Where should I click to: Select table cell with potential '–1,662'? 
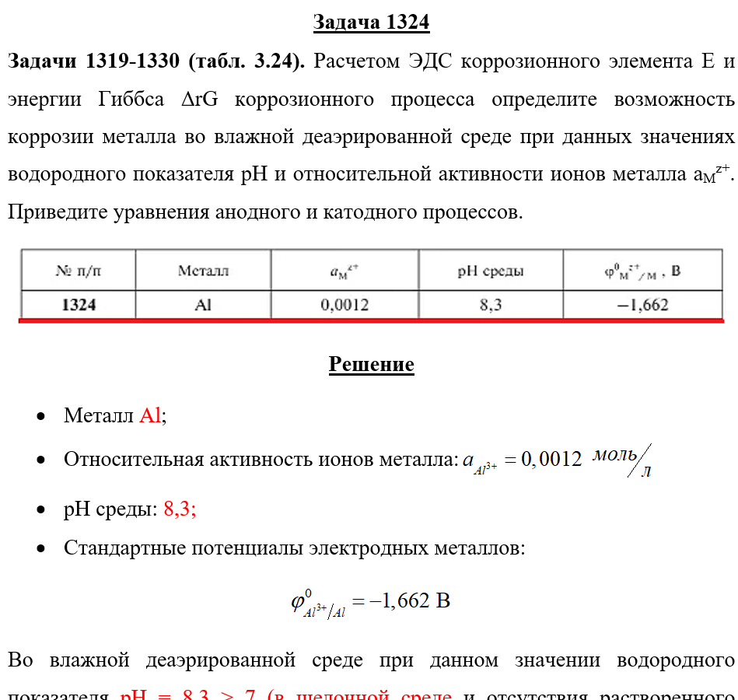point(643,305)
